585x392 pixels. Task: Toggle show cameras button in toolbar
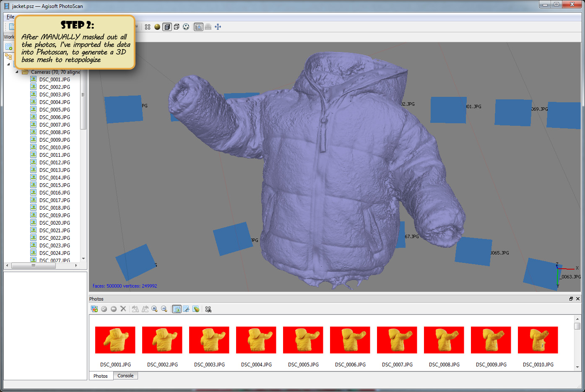coord(199,27)
